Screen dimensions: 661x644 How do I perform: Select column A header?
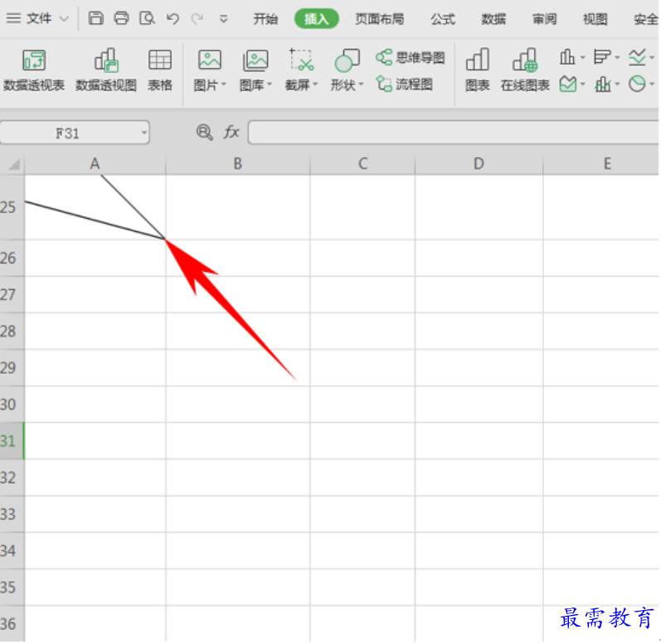95,164
